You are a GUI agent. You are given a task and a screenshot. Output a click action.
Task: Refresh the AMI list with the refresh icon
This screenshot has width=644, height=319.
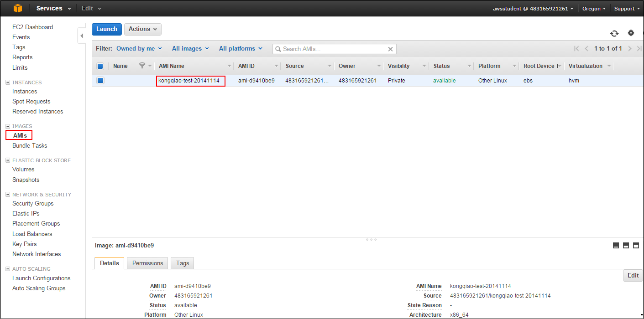(x=614, y=33)
